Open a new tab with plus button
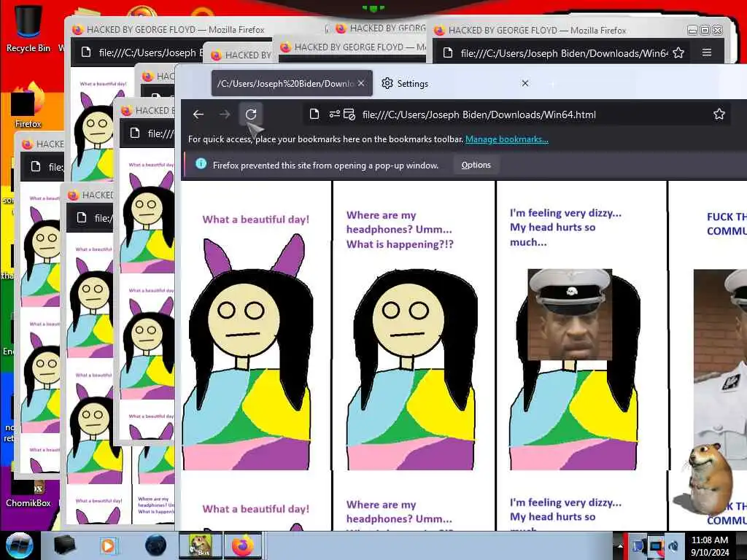 [x=553, y=84]
